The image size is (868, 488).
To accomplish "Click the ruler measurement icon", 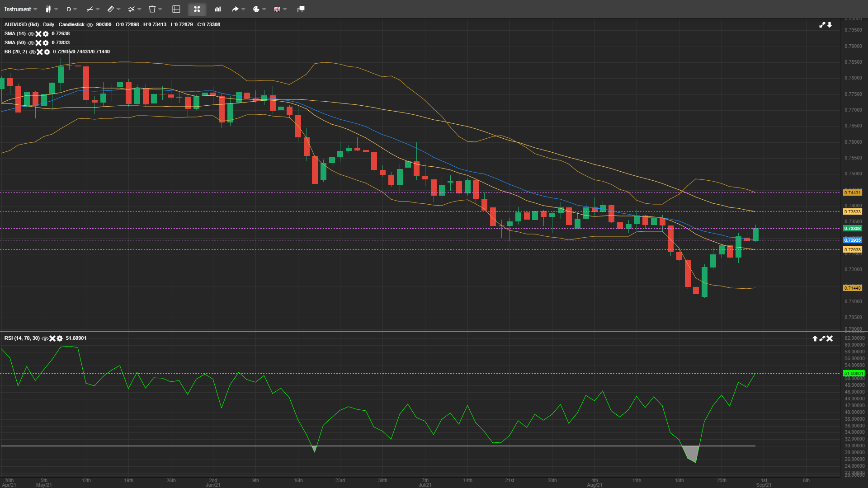I will [110, 9].
